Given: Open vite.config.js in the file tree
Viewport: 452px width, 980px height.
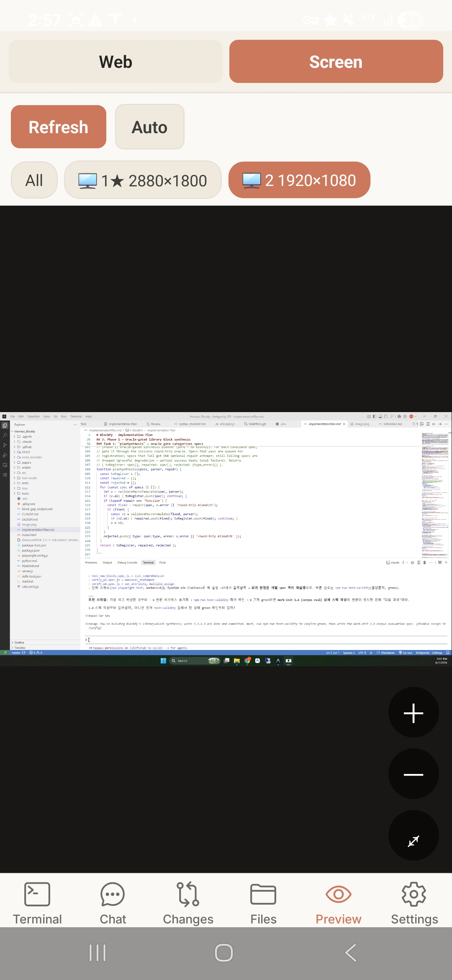Looking at the screenshot, I should coord(45,587).
